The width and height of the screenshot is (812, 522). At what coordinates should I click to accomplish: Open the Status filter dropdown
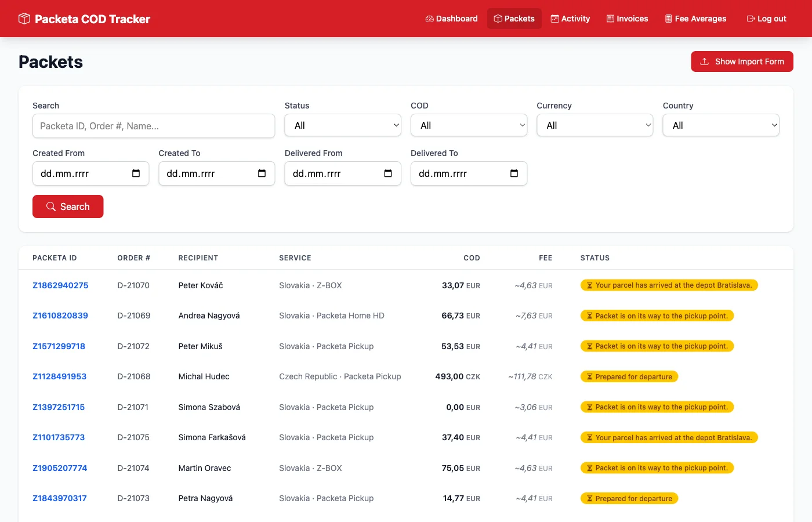(x=343, y=125)
